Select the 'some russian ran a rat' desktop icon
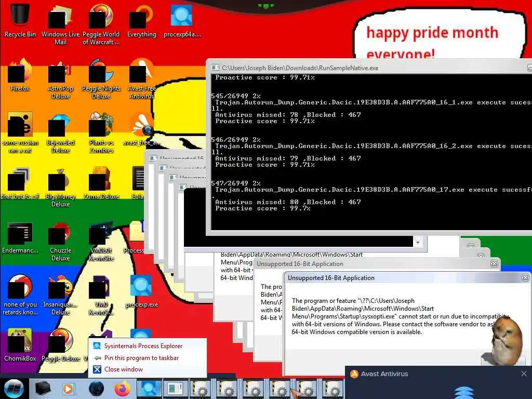Image resolution: width=532 pixels, height=399 pixels. [20, 132]
